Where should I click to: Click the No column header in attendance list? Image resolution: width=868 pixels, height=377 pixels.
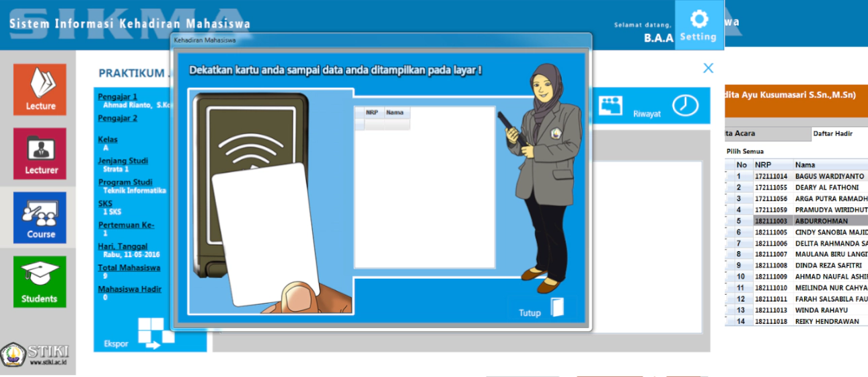click(742, 164)
